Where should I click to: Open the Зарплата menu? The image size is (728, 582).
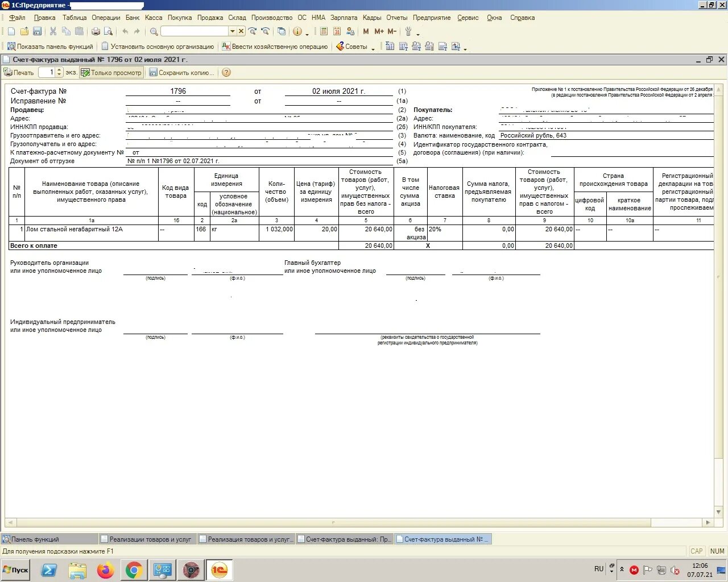pos(344,18)
